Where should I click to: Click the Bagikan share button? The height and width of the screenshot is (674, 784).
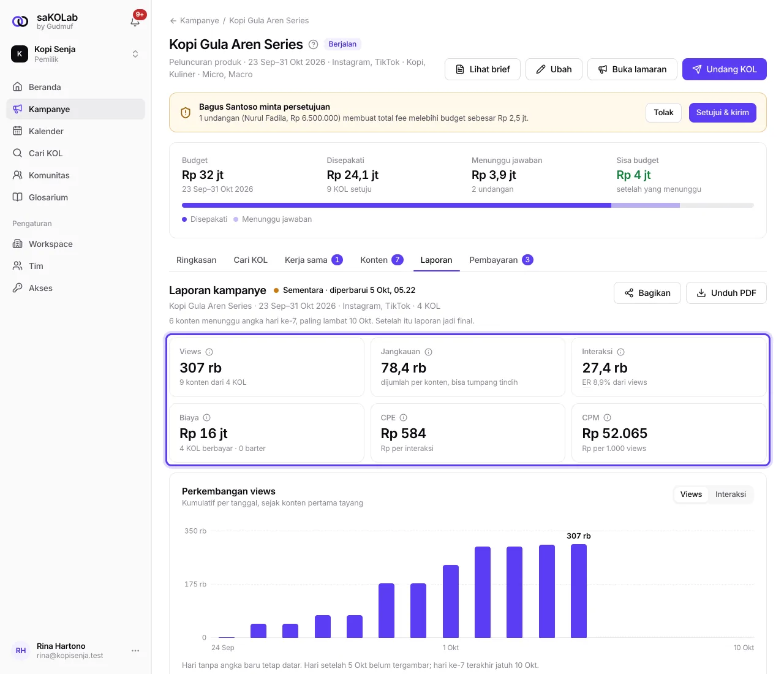647,293
